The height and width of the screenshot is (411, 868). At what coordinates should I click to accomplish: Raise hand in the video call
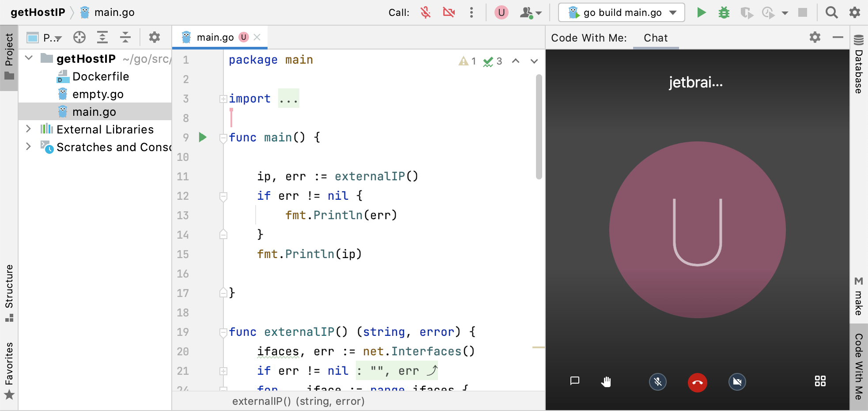(x=607, y=382)
